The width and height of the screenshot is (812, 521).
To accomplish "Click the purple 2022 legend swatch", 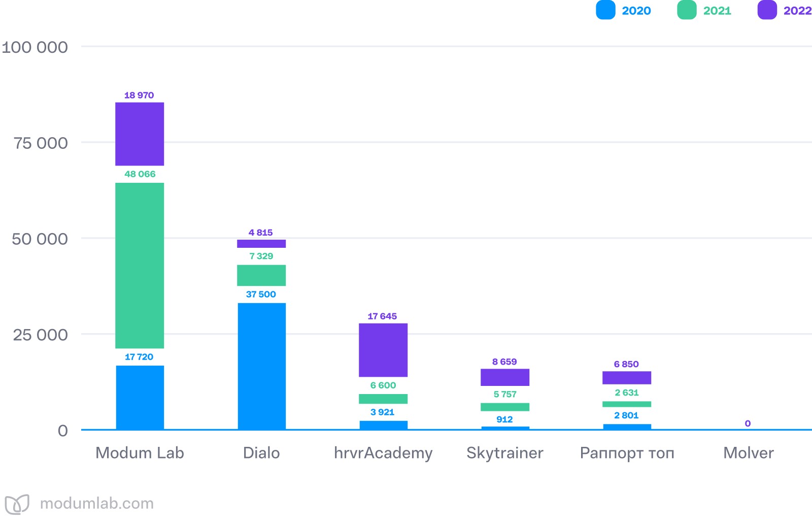I will tap(767, 10).
